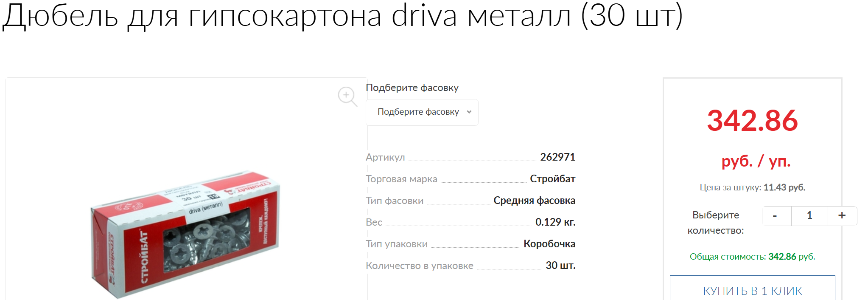Click the "Коробочка" packaging type value
Image resolution: width=868 pixels, height=300 pixels.
point(549,244)
